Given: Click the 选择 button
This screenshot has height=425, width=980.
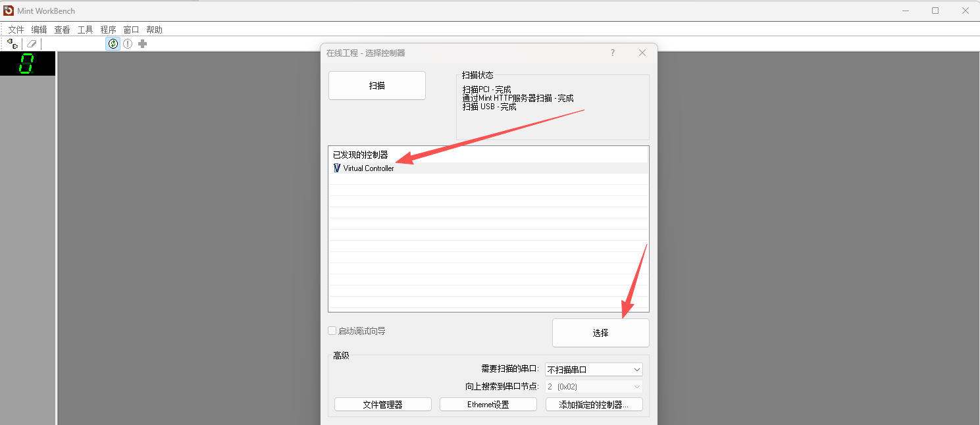Looking at the screenshot, I should [601, 333].
